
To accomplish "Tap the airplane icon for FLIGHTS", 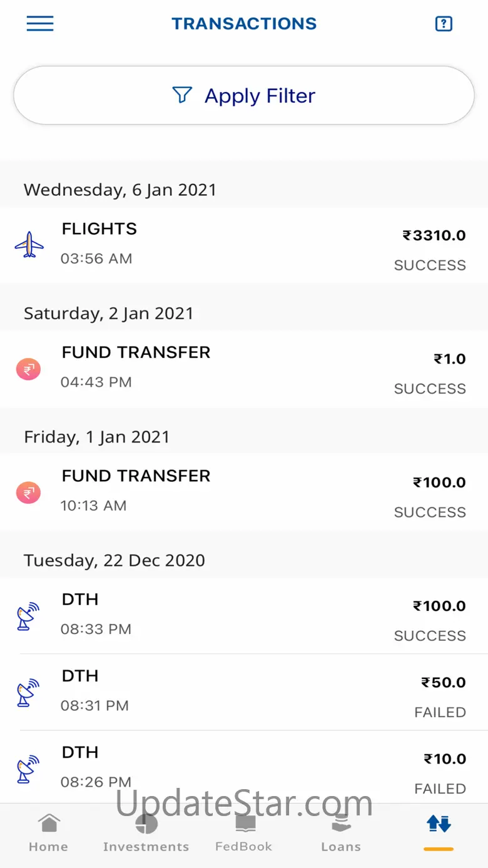I will click(x=29, y=245).
